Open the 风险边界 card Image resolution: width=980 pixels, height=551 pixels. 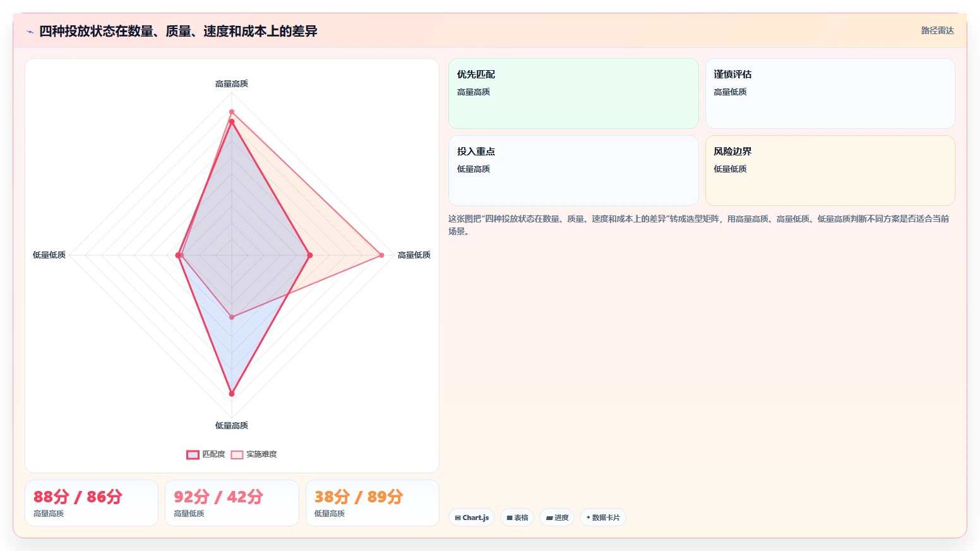tap(830, 171)
